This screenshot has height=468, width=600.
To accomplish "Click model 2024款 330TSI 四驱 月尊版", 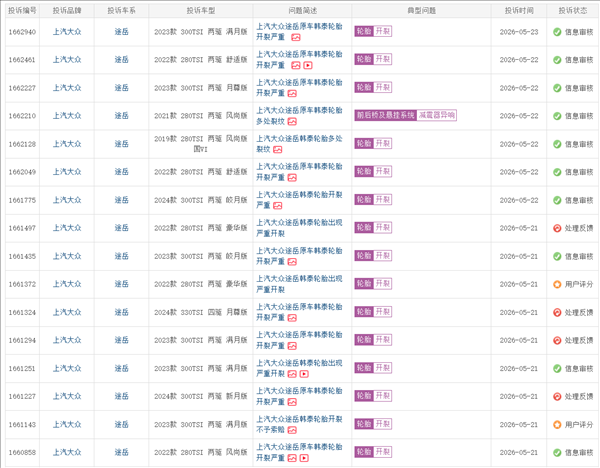I will point(201,312).
